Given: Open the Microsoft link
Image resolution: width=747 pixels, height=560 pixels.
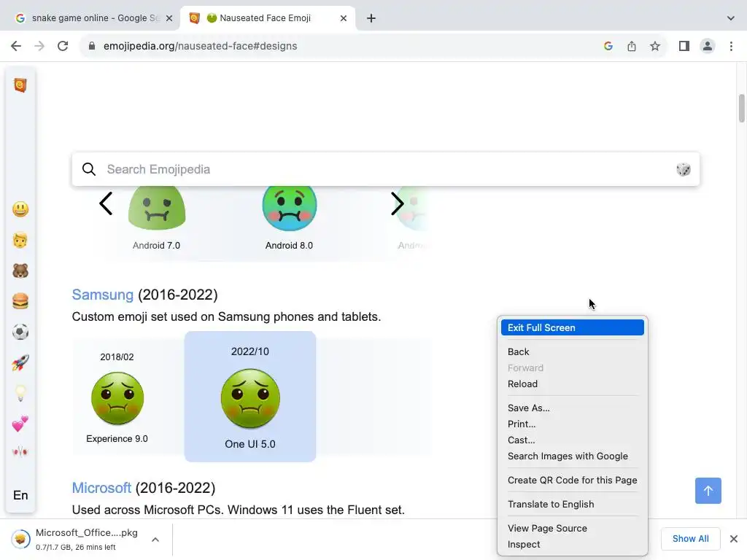Looking at the screenshot, I should pyautogui.click(x=101, y=488).
